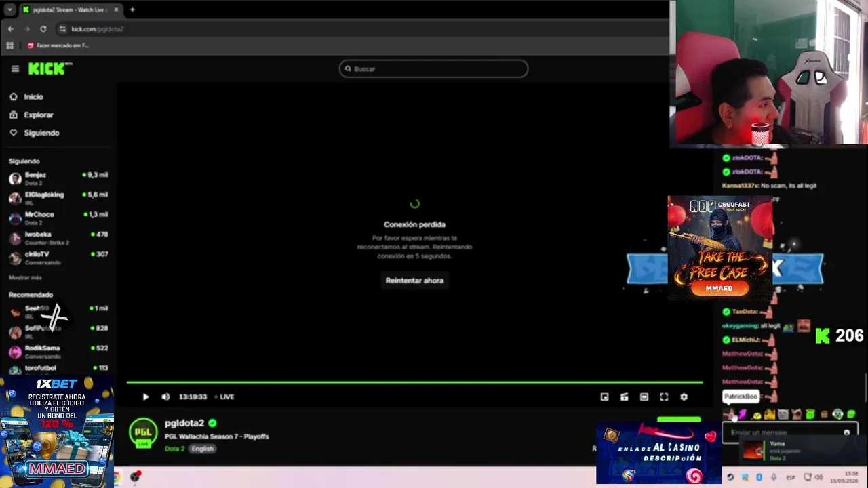Click the video play button
The image size is (868, 488).
pos(145,397)
